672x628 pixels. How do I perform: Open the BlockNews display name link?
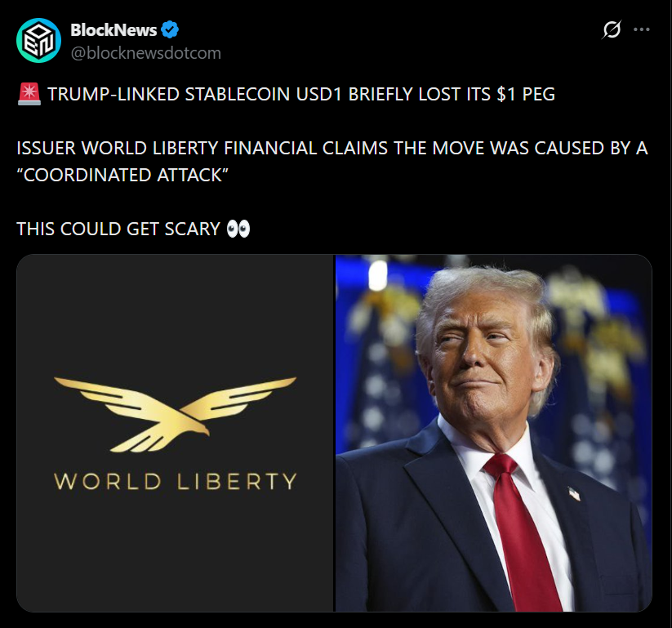click(x=113, y=29)
